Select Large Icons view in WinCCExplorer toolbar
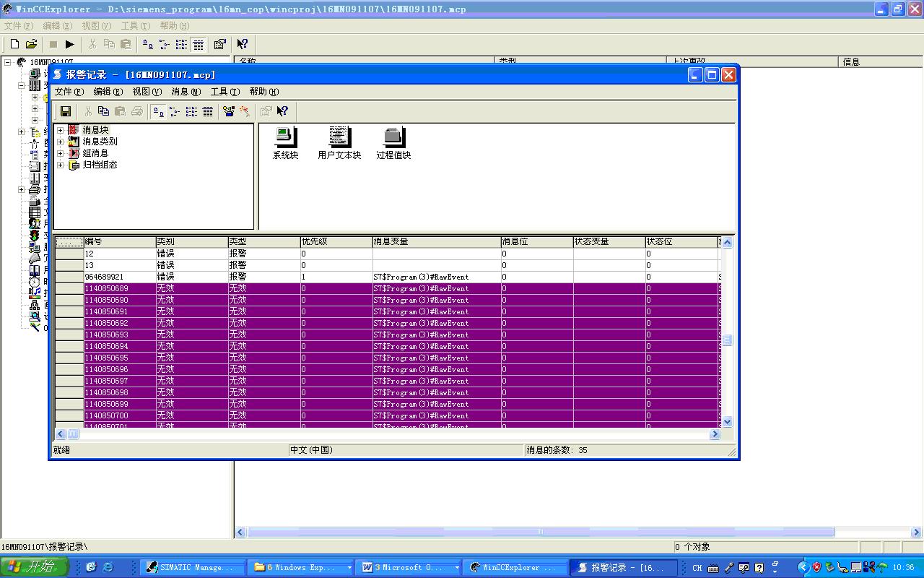 pos(148,44)
